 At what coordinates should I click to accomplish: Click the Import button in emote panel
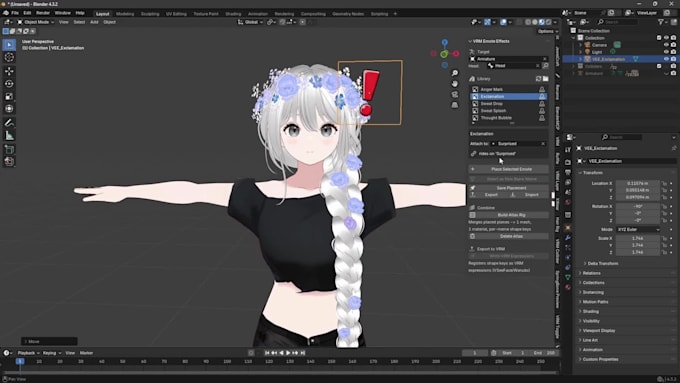529,195
